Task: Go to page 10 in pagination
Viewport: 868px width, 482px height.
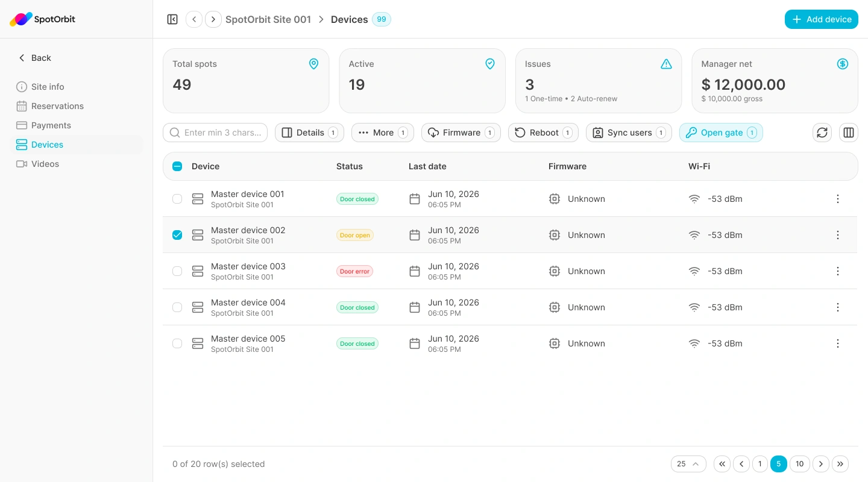Action: (799, 464)
